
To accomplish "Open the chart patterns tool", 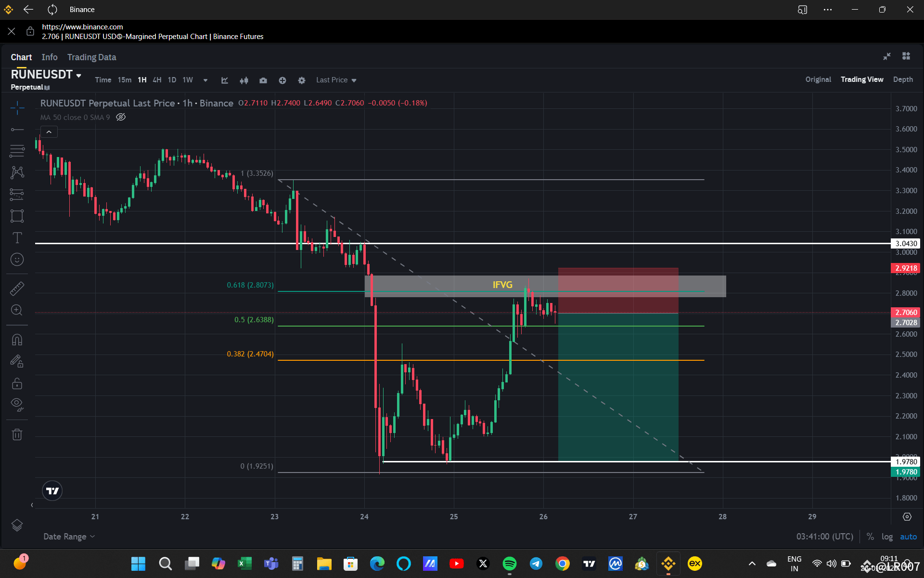I will coord(17,172).
